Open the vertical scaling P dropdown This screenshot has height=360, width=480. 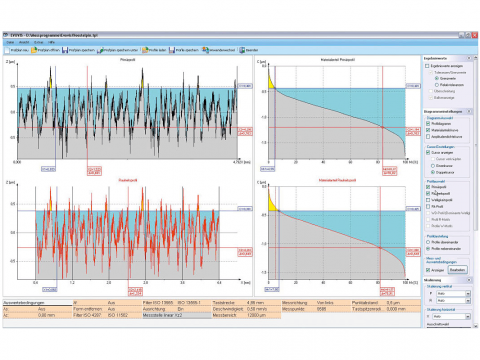[468, 294]
